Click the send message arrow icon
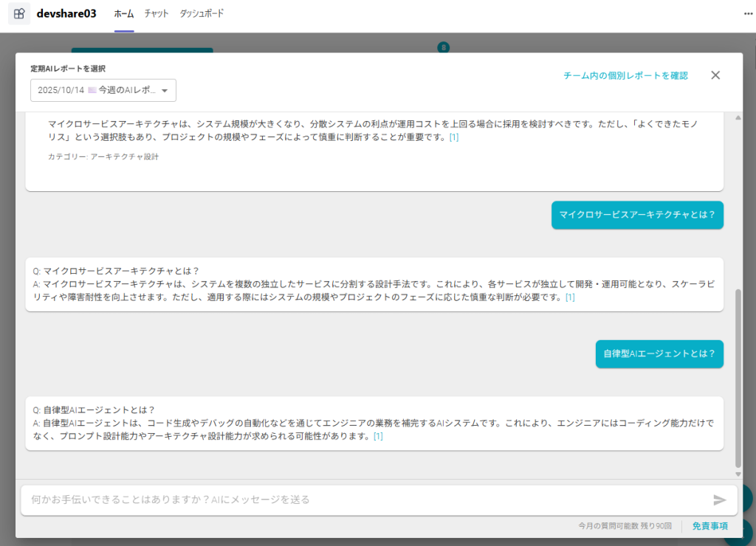 point(719,500)
